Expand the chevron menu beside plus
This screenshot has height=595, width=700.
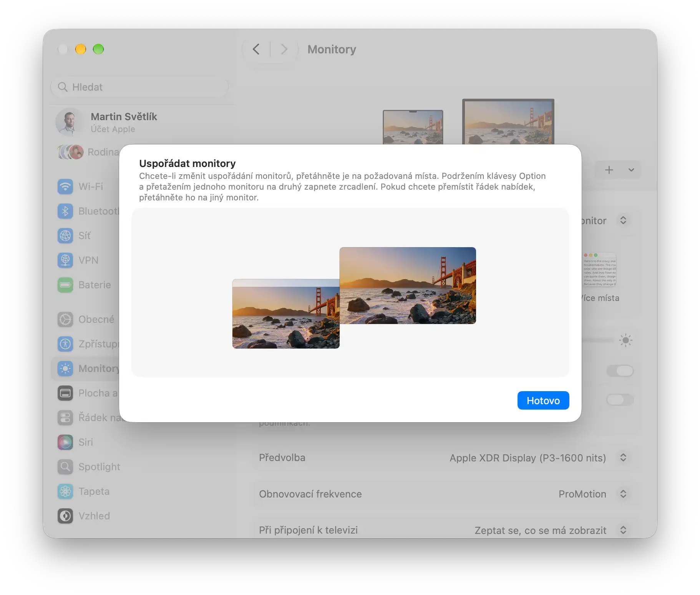coord(631,170)
